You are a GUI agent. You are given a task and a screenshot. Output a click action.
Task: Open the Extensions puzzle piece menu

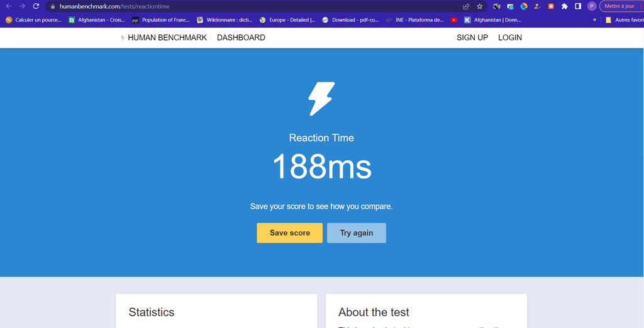point(564,6)
